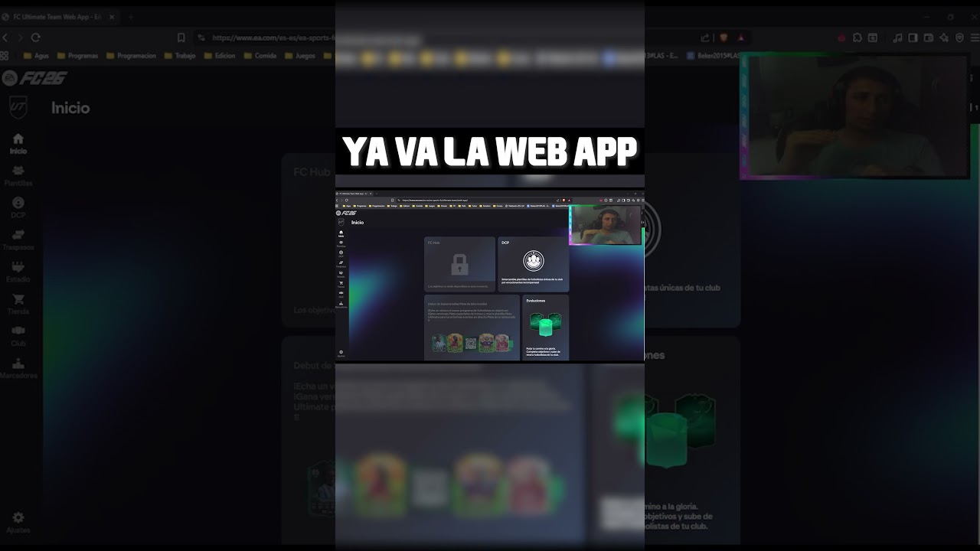Click the large FC26 logo at top left
This screenshot has width=980, height=551.
[x=35, y=78]
